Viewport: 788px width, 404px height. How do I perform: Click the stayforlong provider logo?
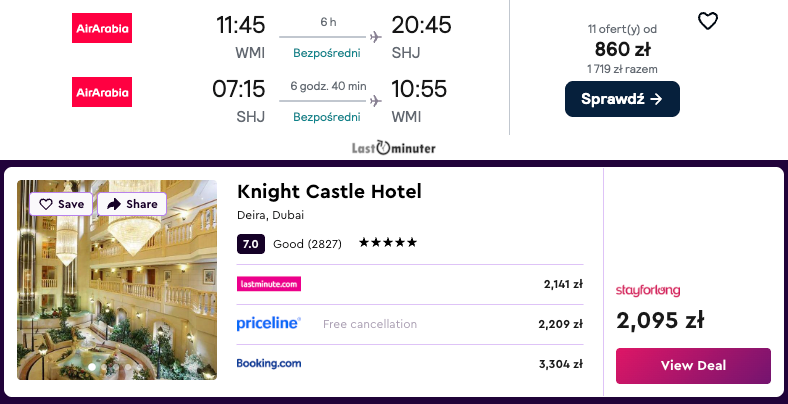point(648,290)
